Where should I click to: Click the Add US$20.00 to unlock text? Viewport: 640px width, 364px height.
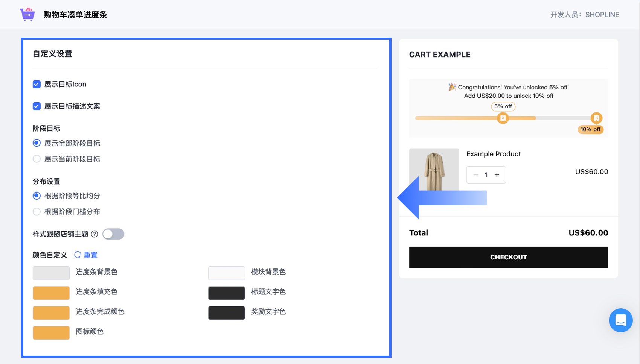509,96
